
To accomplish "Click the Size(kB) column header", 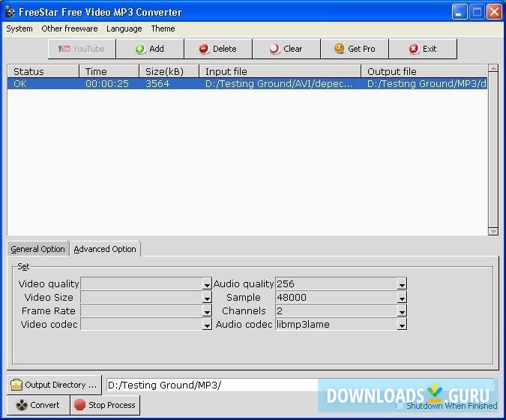I will pyautogui.click(x=169, y=71).
